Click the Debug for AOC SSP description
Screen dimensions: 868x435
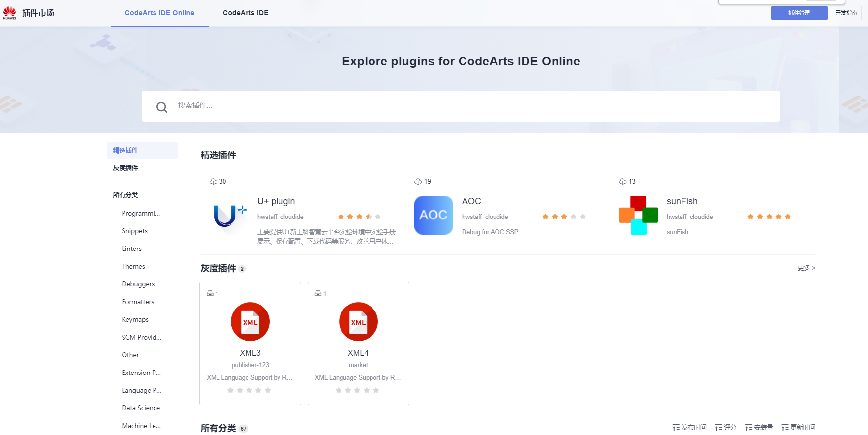click(490, 232)
